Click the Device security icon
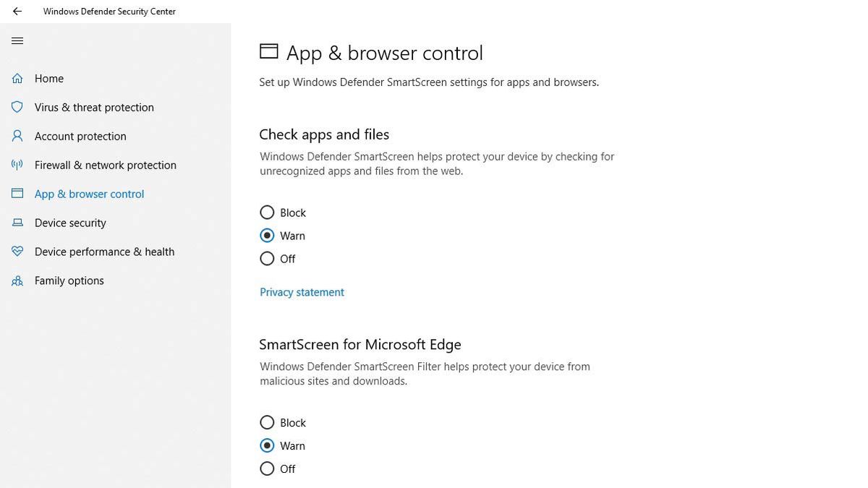 [17, 223]
